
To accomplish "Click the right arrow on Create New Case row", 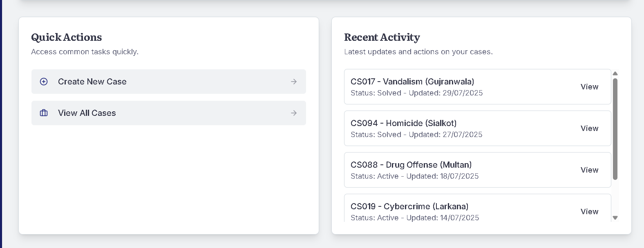I will click(x=294, y=82).
